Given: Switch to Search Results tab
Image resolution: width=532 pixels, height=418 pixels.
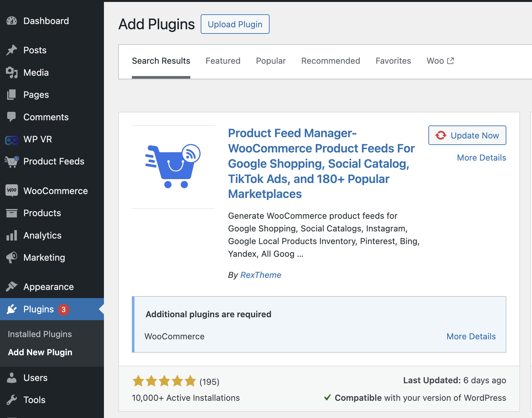Looking at the screenshot, I should point(161,61).
